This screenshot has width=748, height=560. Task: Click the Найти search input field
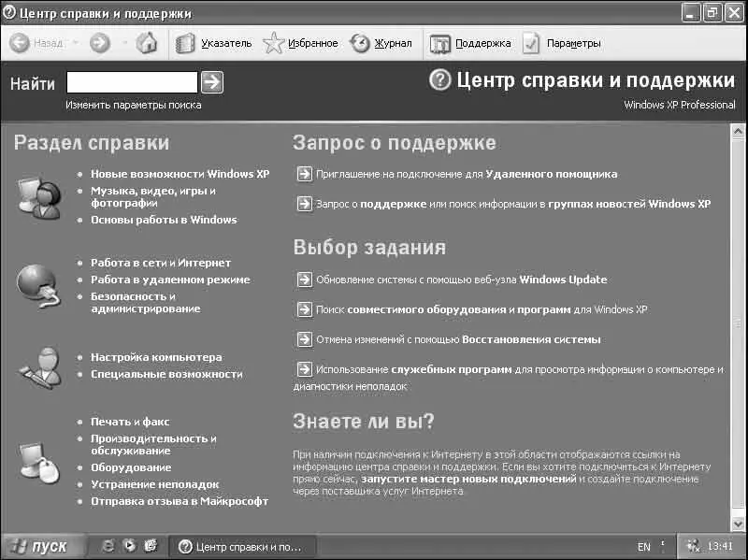132,82
